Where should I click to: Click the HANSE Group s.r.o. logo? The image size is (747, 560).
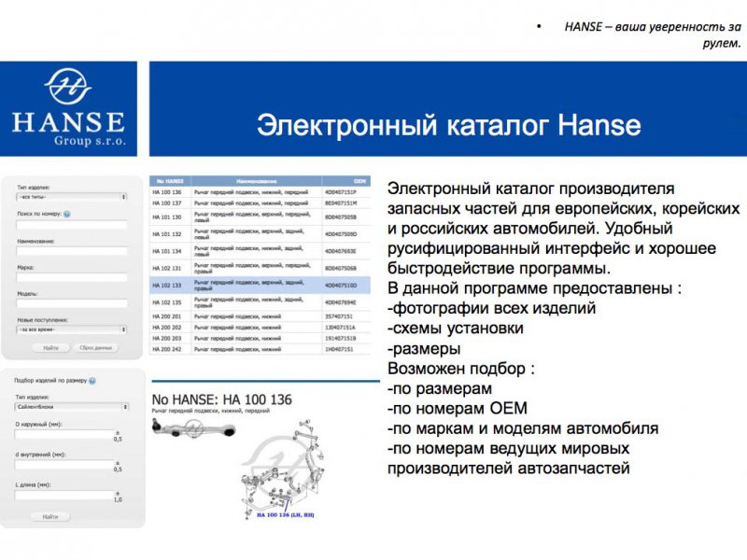pyautogui.click(x=68, y=108)
